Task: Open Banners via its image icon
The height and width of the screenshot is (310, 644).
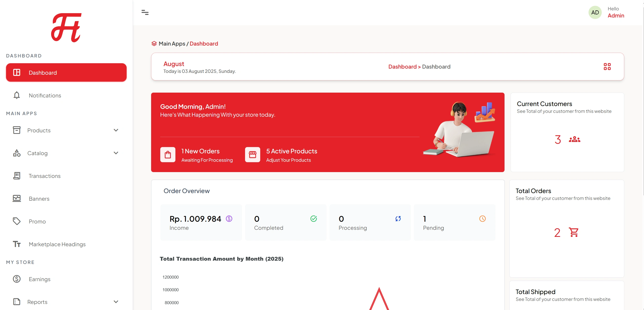Action: coord(16,198)
